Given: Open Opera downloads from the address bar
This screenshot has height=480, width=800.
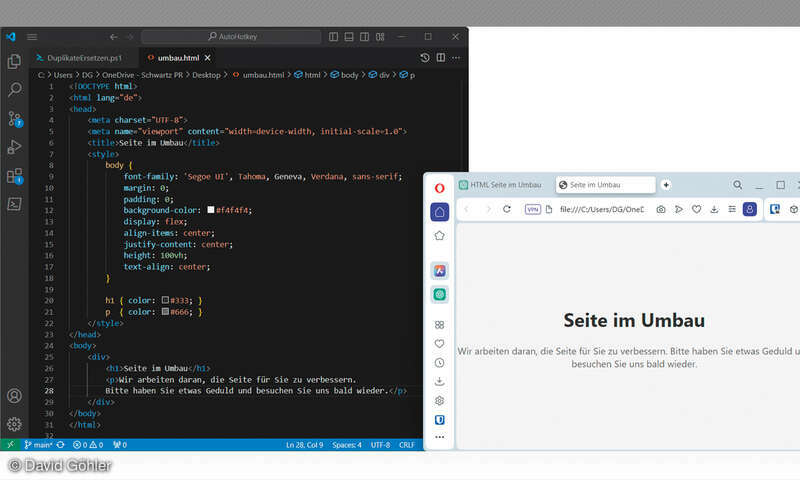Looking at the screenshot, I should [714, 209].
